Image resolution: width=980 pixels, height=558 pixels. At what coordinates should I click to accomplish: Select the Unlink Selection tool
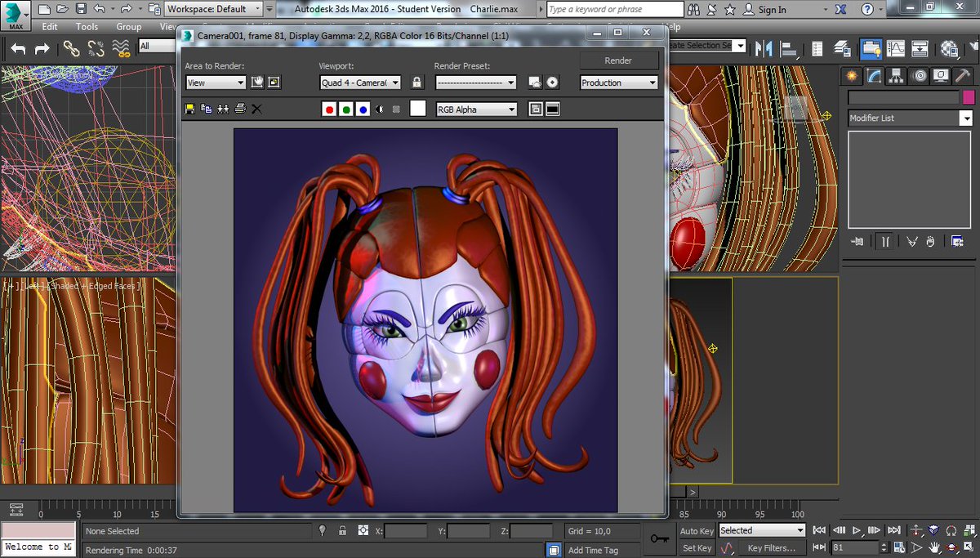click(96, 49)
